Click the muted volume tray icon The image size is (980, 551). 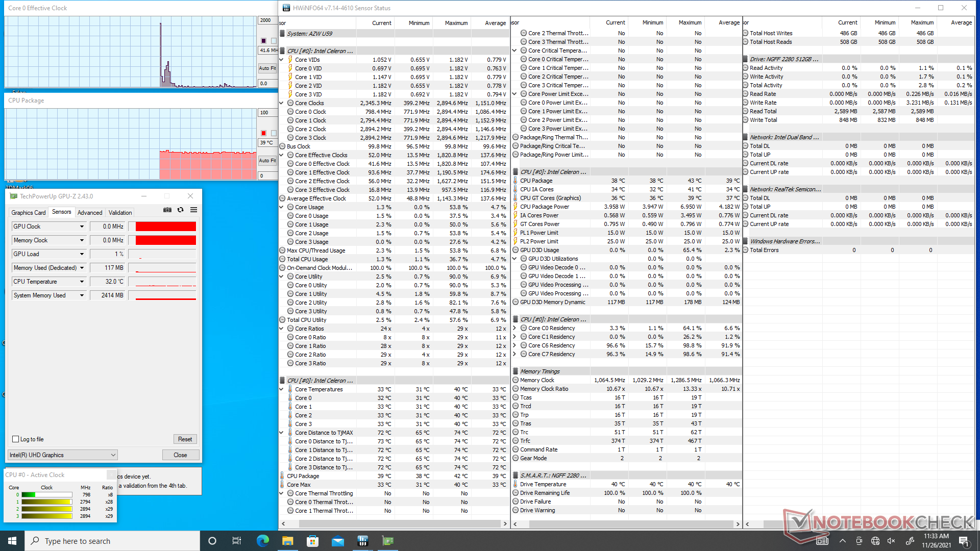click(892, 541)
